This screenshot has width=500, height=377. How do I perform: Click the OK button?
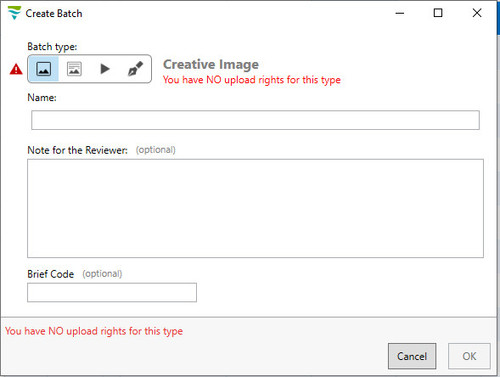pyautogui.click(x=469, y=356)
